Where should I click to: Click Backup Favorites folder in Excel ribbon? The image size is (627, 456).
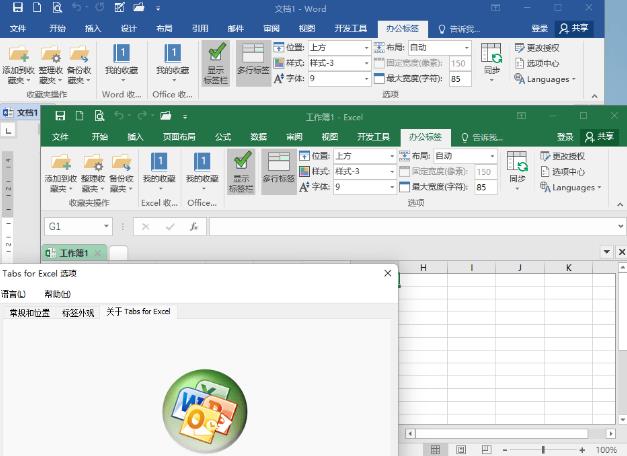[122, 173]
